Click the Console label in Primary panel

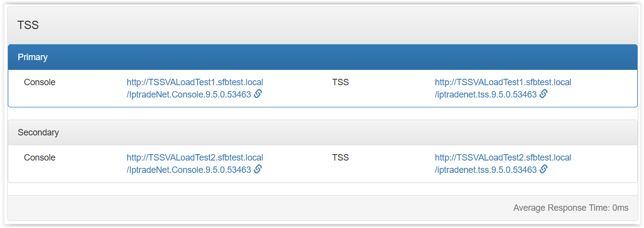click(39, 82)
